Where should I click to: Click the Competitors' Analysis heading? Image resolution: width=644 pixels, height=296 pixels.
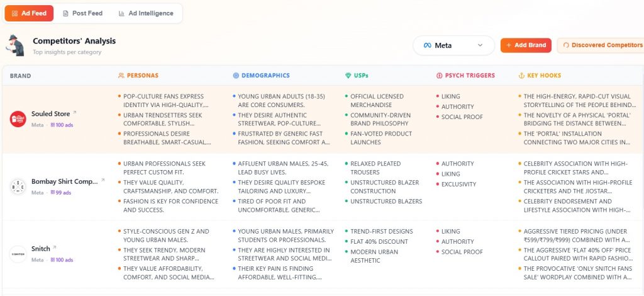(x=74, y=41)
